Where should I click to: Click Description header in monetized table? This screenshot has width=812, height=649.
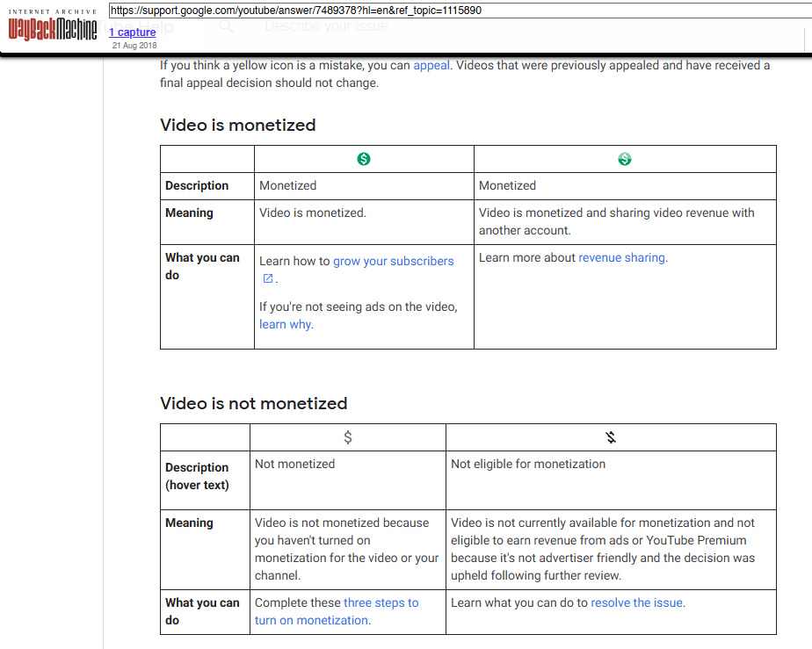[207, 186]
